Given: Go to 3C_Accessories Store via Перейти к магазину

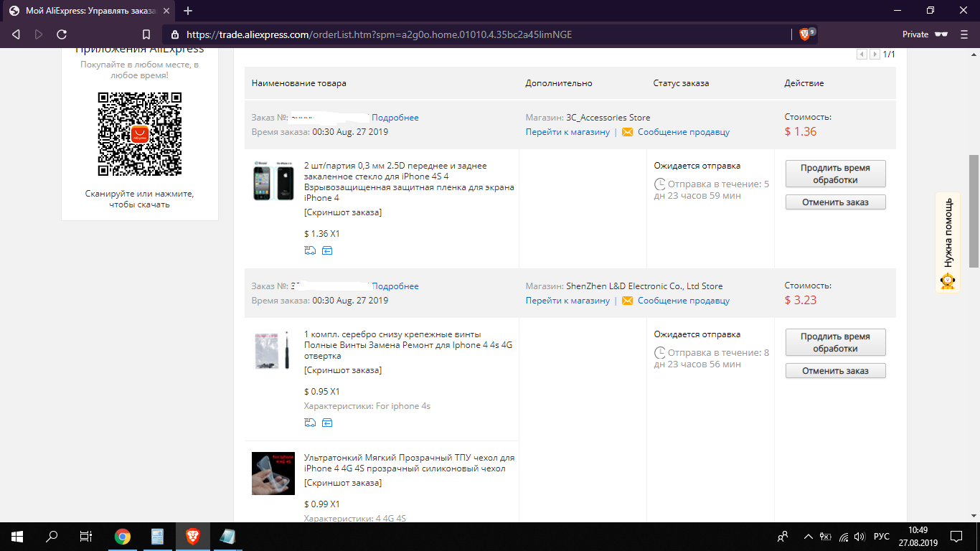Looking at the screenshot, I should point(567,132).
